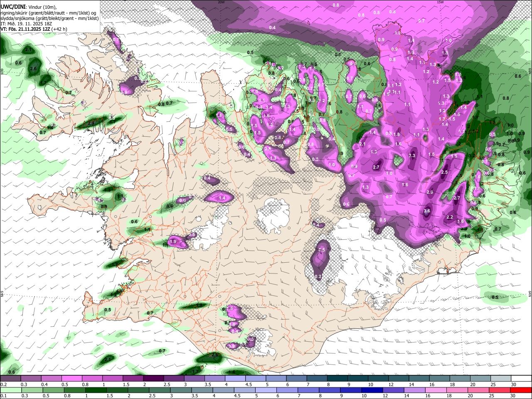Screen dimensions: 532x399
Task: Click the 2.2 snowfall value on map
Action: pos(450,217)
